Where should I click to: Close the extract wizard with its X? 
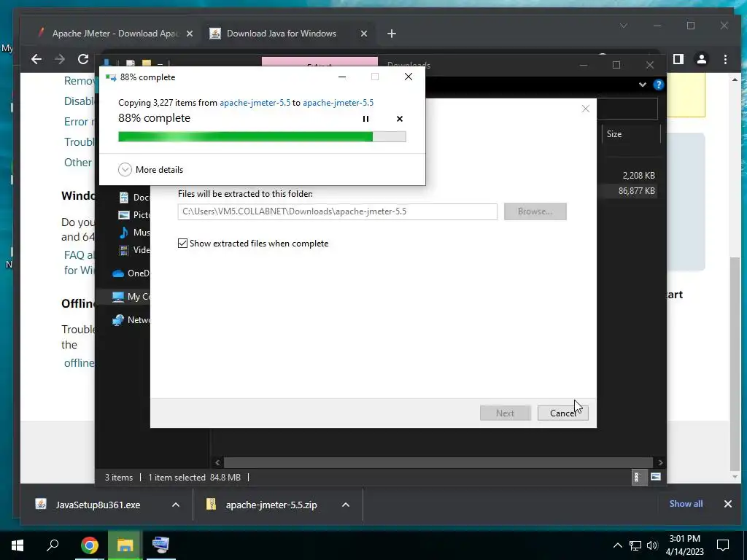tap(586, 109)
